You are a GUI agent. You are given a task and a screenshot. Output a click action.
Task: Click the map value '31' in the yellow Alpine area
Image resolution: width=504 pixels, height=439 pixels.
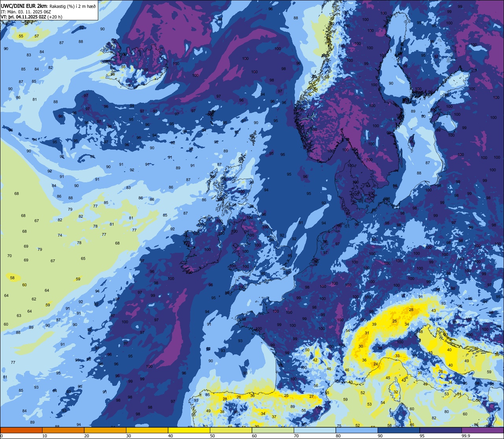pyautogui.click(x=367, y=333)
